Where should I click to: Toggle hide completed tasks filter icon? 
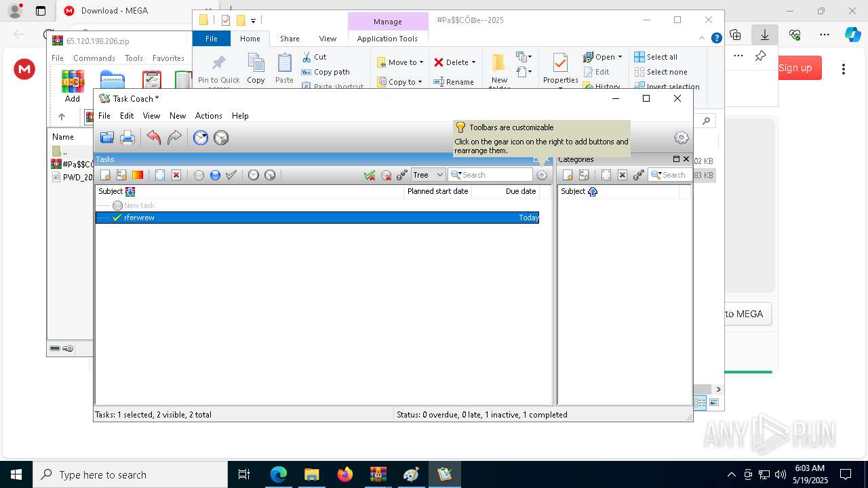point(370,175)
